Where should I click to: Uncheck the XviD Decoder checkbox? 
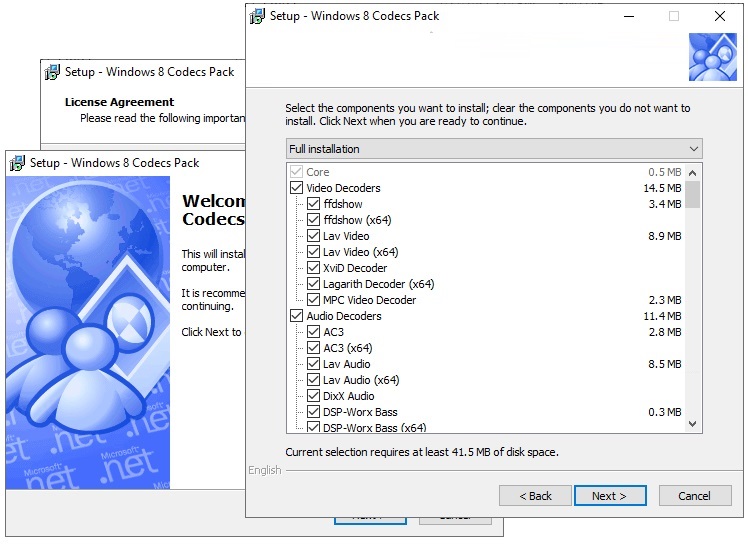pos(313,268)
